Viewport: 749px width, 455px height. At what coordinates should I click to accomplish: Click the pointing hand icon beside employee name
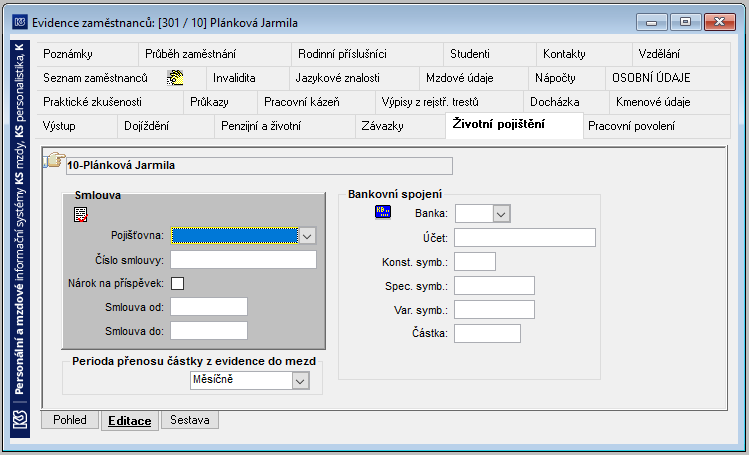(55, 160)
